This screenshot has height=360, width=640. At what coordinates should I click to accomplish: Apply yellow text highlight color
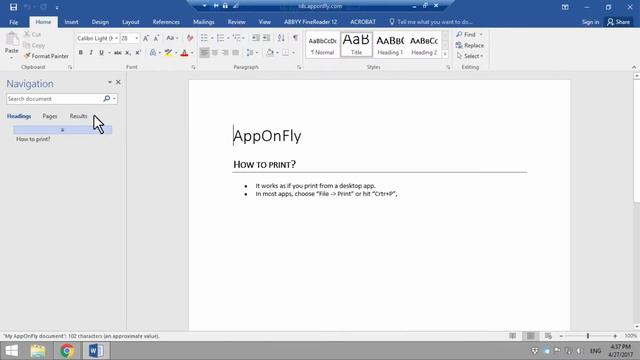(x=168, y=53)
